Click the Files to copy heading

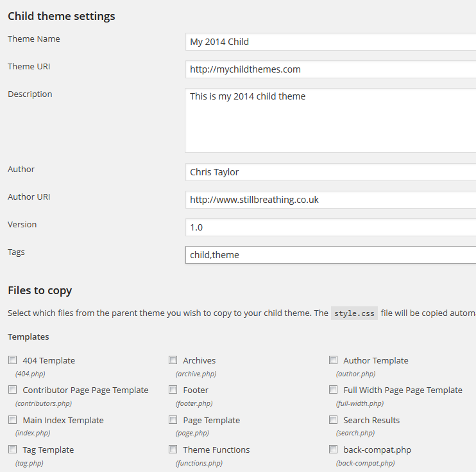click(40, 290)
